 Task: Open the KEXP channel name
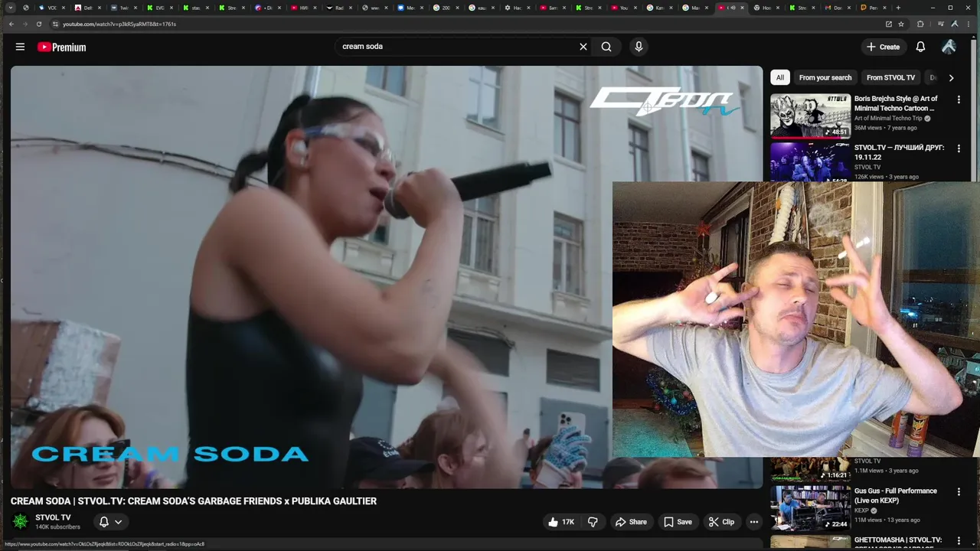tap(861, 510)
